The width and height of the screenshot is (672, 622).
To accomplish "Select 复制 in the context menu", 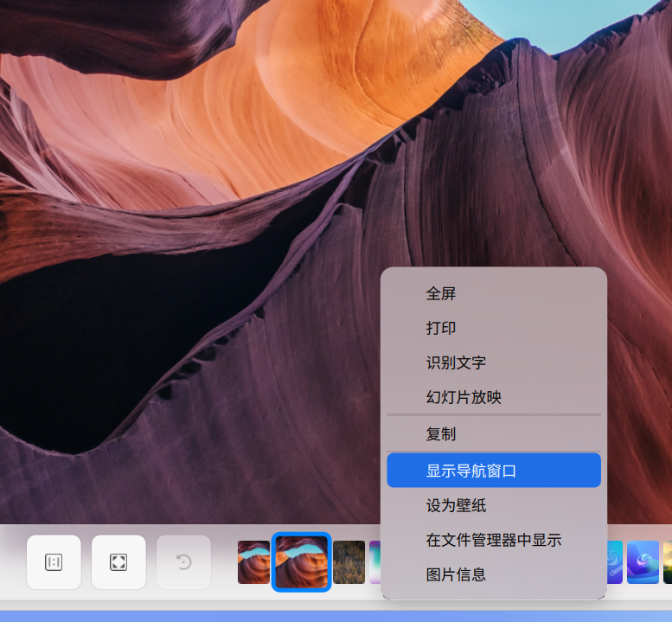I will (x=494, y=434).
